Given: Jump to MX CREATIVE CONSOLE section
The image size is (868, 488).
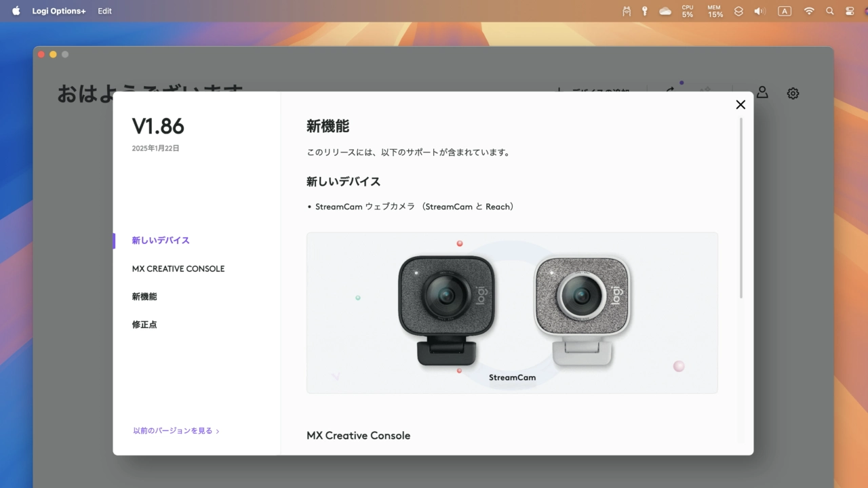Looking at the screenshot, I should pyautogui.click(x=178, y=269).
